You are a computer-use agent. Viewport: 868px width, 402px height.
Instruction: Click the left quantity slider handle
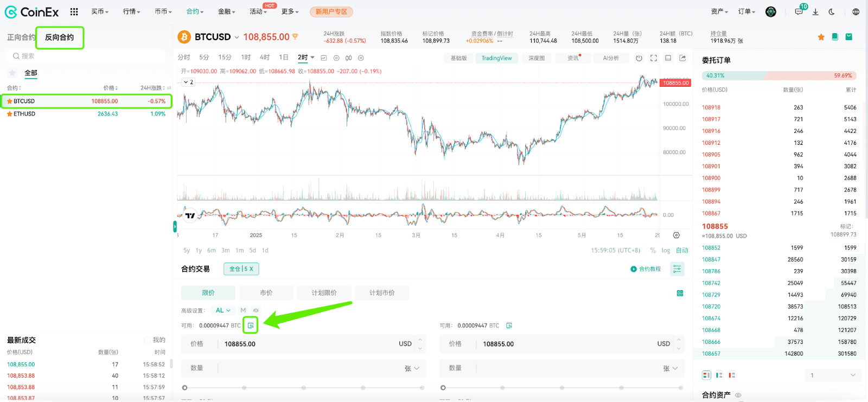185,388
